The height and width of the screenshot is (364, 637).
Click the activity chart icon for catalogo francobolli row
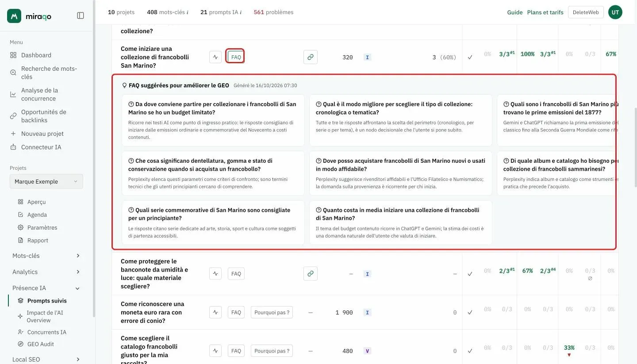[215, 351]
